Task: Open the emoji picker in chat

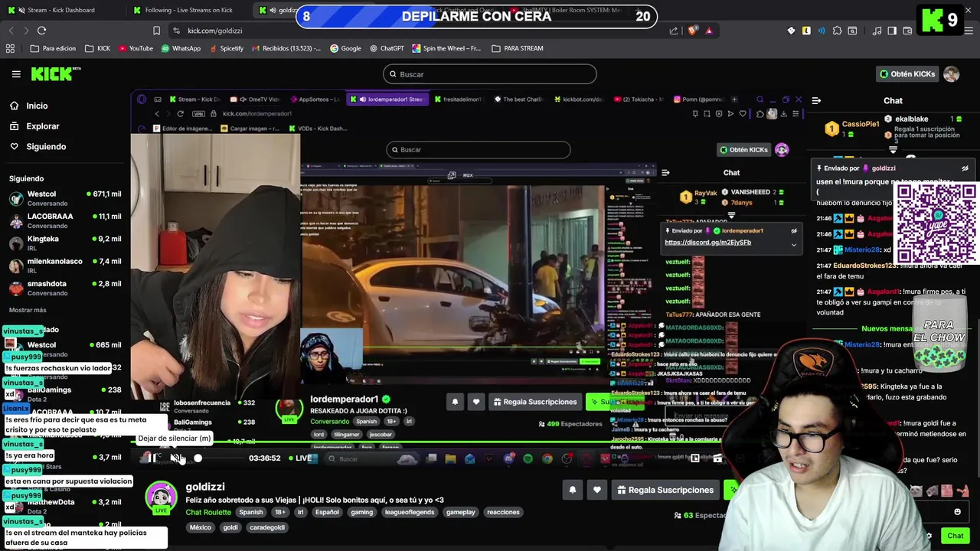Action: [957, 512]
